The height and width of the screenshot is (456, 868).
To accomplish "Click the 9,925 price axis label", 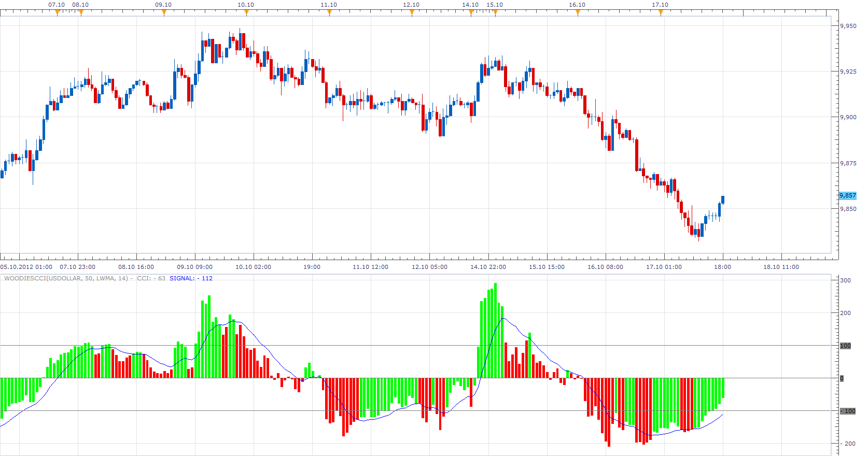I will 848,72.
